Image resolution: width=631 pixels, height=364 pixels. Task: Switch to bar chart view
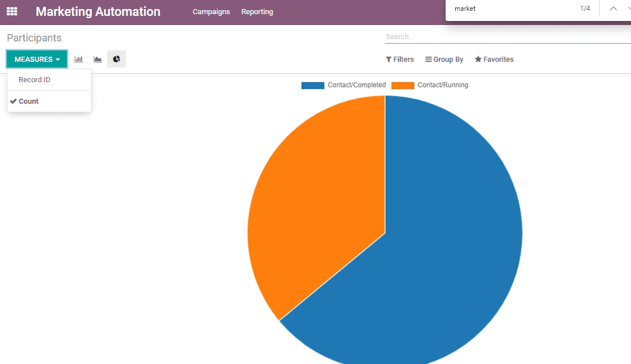pos(78,59)
